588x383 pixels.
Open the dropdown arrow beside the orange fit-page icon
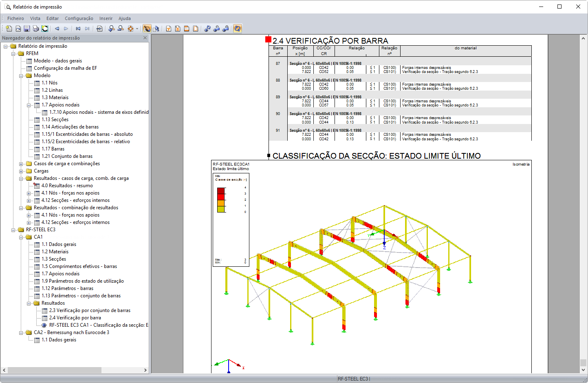click(137, 29)
